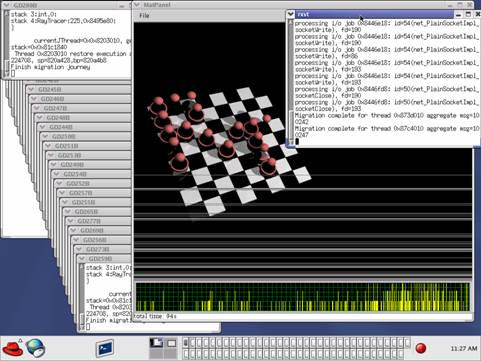Open window menu of GD273 window
481x361 pixels.
(79, 249)
